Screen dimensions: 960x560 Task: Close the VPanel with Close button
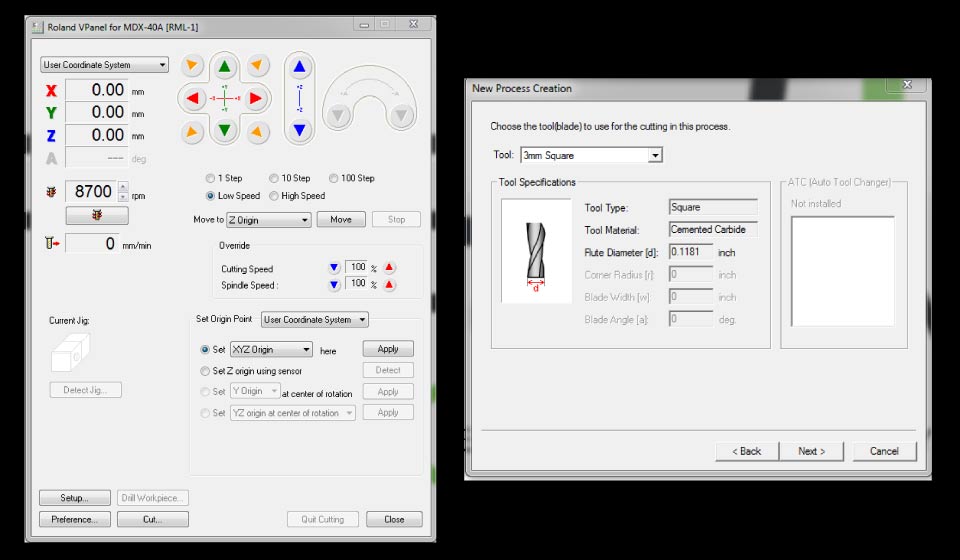point(394,519)
